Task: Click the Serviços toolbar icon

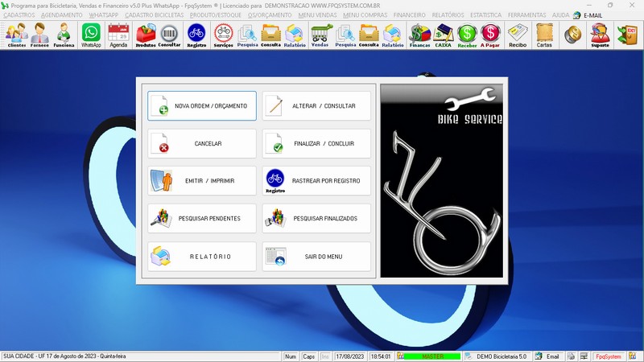Action: pyautogui.click(x=224, y=35)
